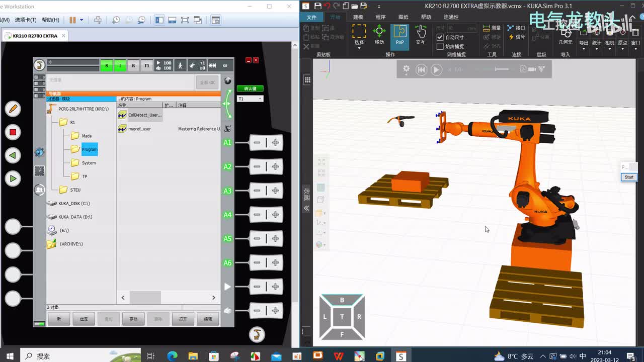The height and width of the screenshot is (362, 644).
Task: Select the pencil edit key on the pendant
Action: [13, 109]
